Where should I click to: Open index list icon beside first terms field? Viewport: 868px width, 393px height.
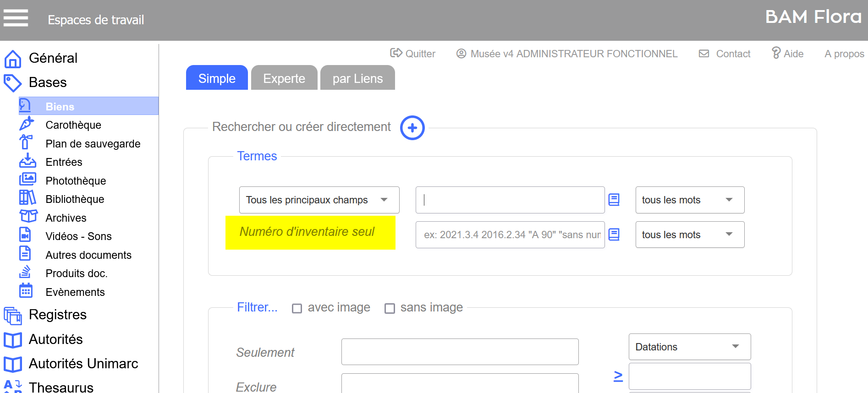tap(614, 200)
